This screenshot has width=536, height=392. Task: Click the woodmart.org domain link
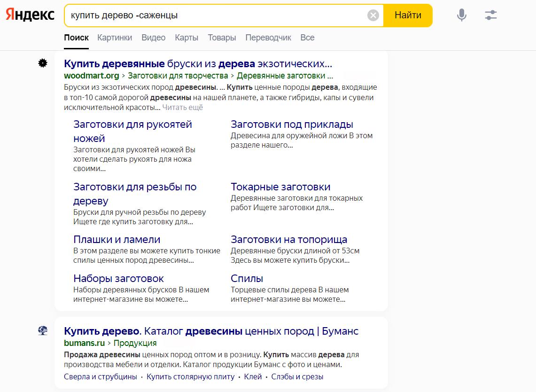click(x=91, y=76)
